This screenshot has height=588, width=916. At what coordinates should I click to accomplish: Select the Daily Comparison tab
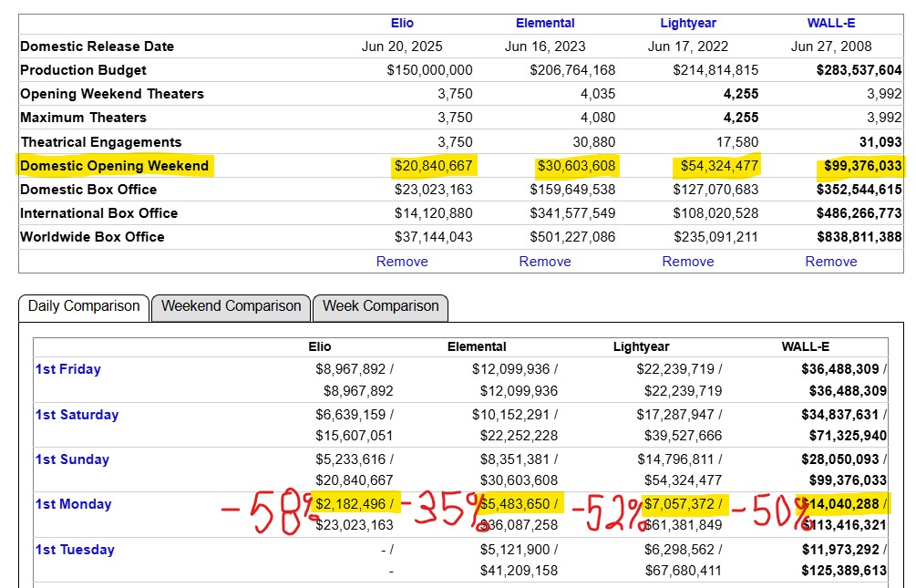[84, 306]
